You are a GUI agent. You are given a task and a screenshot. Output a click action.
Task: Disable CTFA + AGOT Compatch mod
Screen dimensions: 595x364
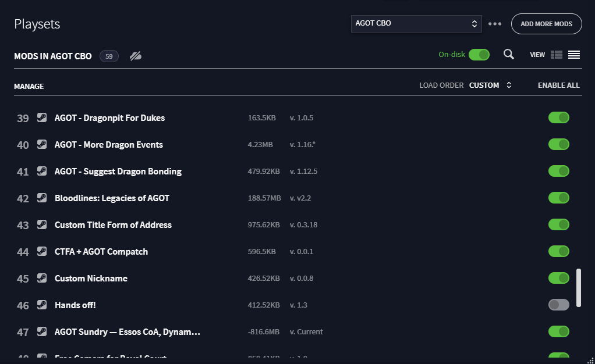coord(558,251)
